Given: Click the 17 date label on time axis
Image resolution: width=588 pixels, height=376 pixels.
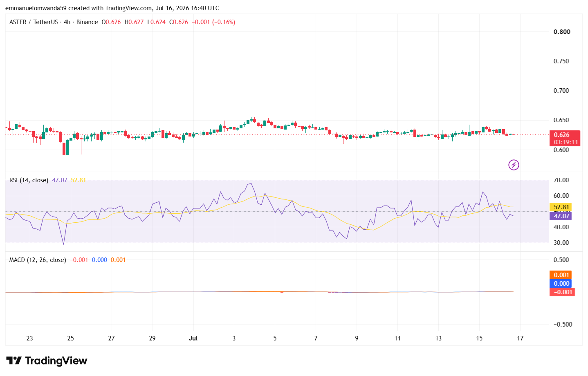Looking at the screenshot, I should click(521, 338).
